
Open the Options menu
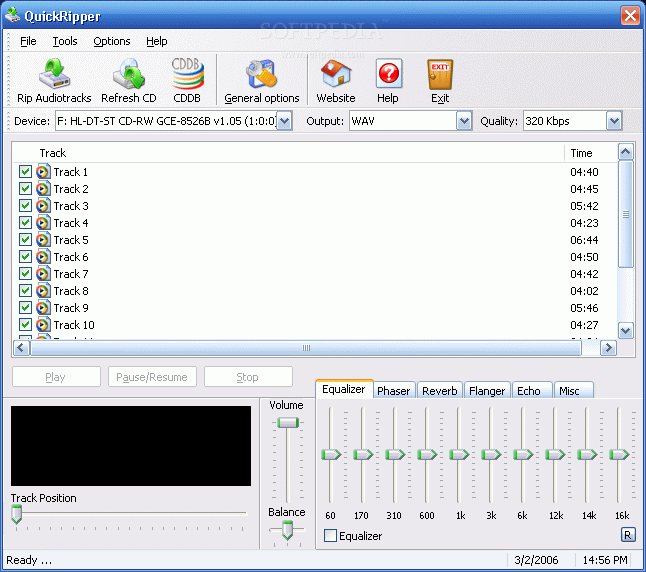point(112,41)
